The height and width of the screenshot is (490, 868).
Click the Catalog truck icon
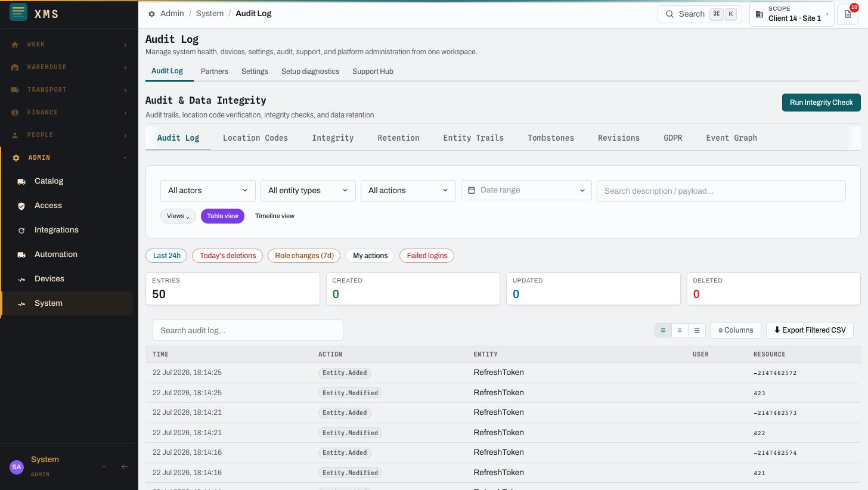pos(21,181)
